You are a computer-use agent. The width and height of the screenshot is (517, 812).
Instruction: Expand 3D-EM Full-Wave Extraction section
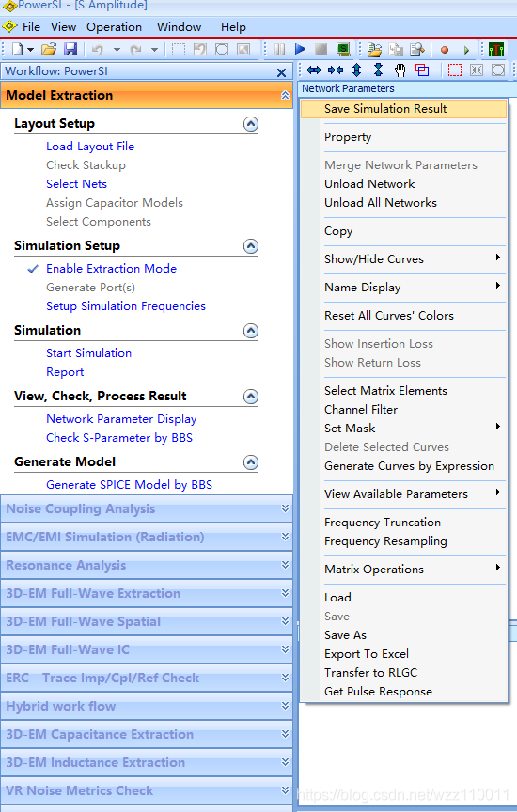coord(285,593)
